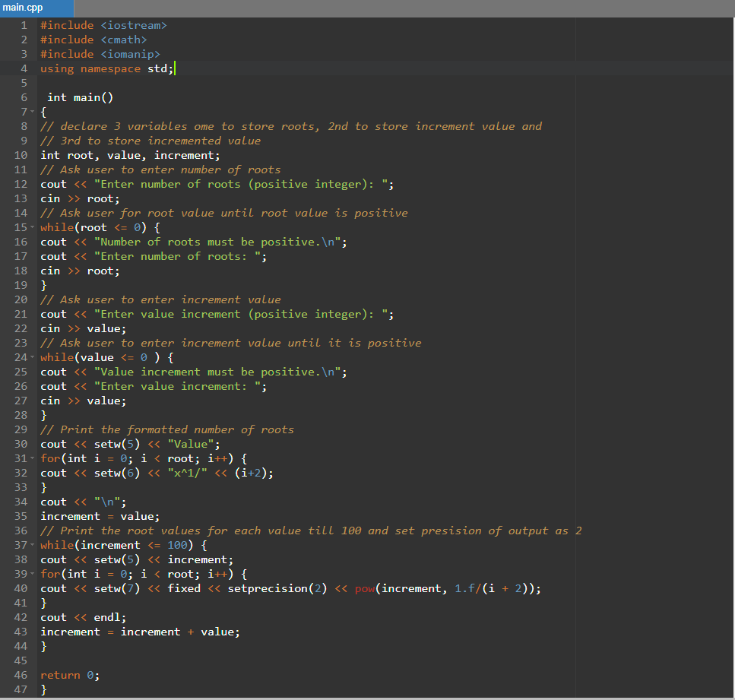Click the comment '// Ask user to enter number of roots'
The height and width of the screenshot is (700, 735).
click(160, 169)
